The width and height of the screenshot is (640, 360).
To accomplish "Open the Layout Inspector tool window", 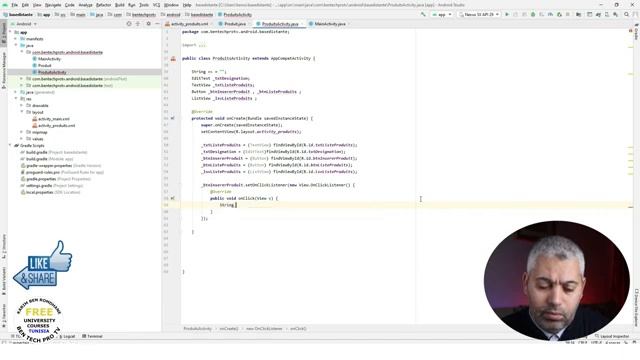I will [612, 336].
